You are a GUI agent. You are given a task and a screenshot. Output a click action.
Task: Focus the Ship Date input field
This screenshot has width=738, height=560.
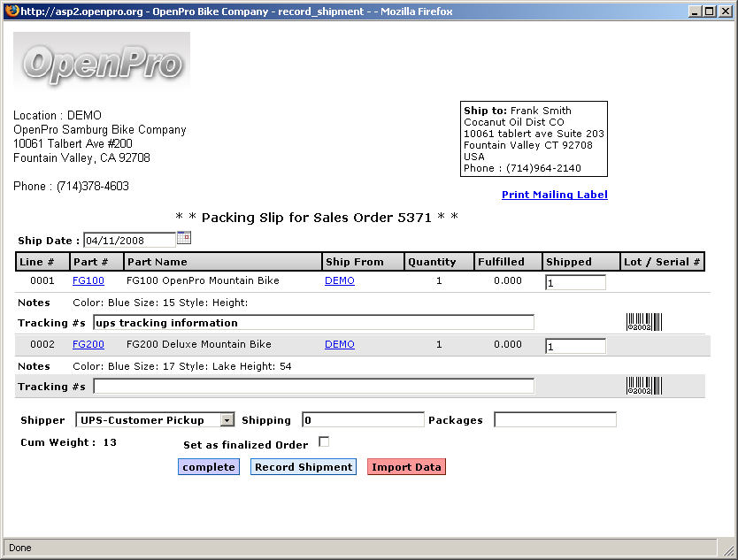pyautogui.click(x=129, y=240)
